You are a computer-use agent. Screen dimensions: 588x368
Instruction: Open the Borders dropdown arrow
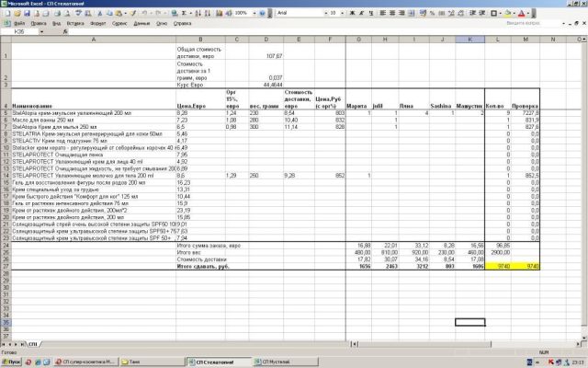click(501, 13)
